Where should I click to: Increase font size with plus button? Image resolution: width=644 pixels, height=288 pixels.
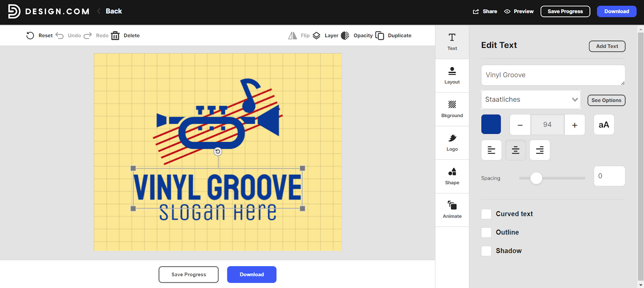coord(575,125)
